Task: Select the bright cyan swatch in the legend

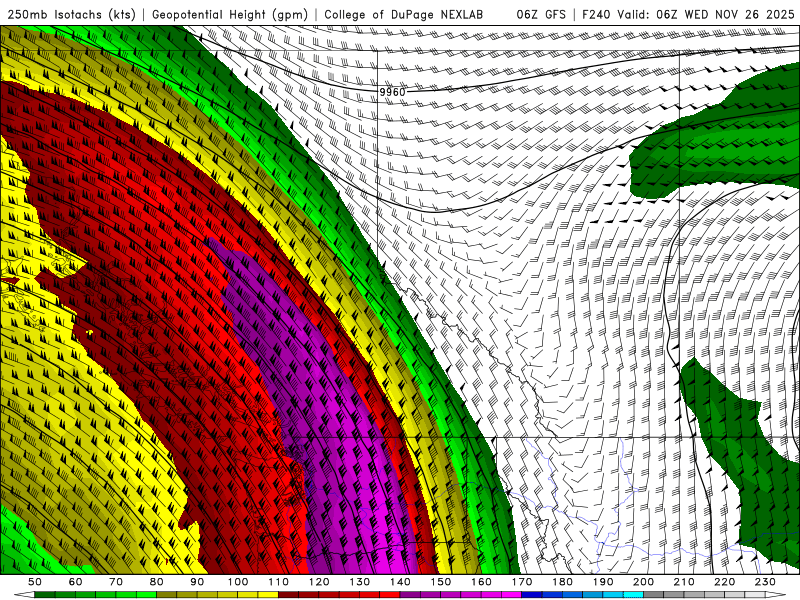Action: [633, 595]
